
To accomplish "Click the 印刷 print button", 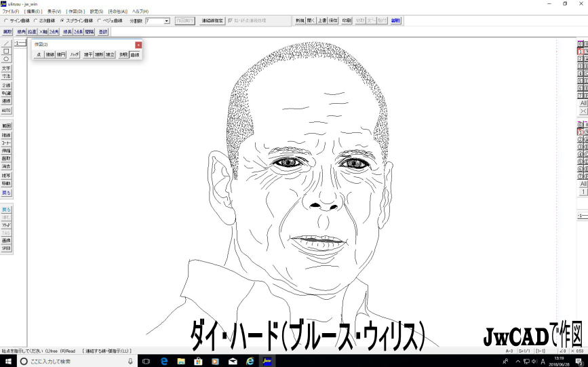I will 347,20.
